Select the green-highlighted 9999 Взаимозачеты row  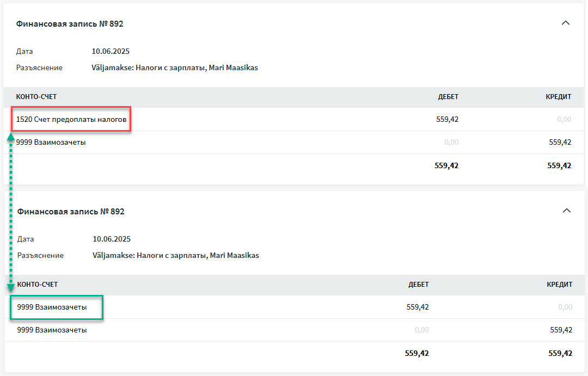(x=293, y=307)
